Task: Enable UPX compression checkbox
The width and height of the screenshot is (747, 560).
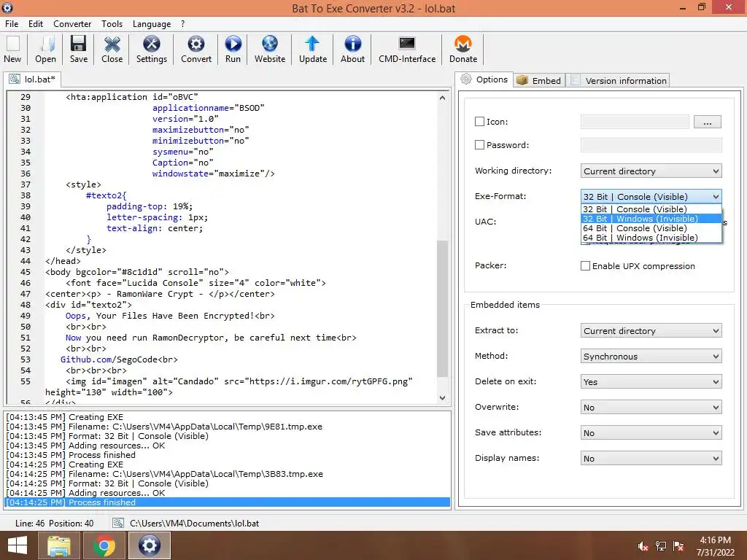Action: 585,265
